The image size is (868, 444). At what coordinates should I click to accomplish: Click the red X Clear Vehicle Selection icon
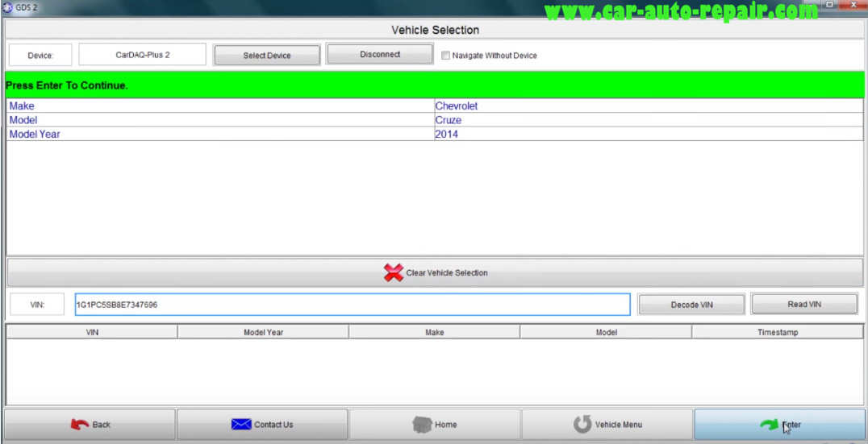coord(393,272)
